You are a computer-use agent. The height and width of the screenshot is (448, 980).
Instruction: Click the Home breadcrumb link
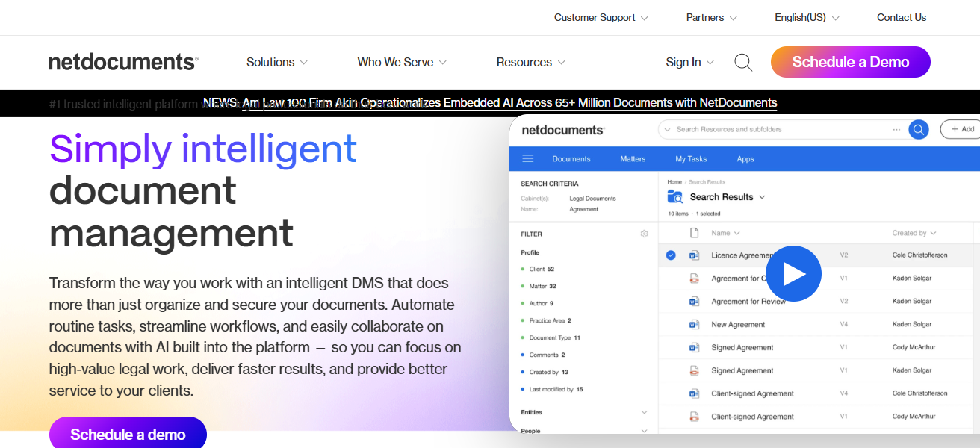[x=674, y=182]
